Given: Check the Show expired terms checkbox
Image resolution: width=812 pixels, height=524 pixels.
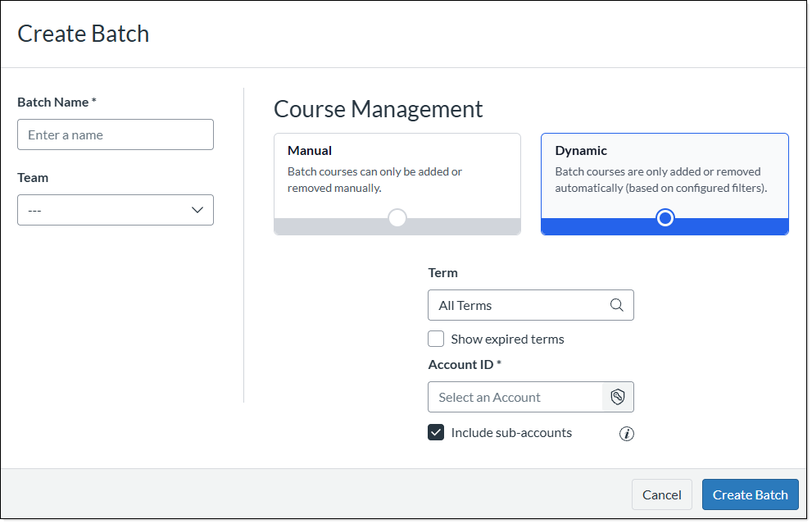Looking at the screenshot, I should pyautogui.click(x=435, y=338).
